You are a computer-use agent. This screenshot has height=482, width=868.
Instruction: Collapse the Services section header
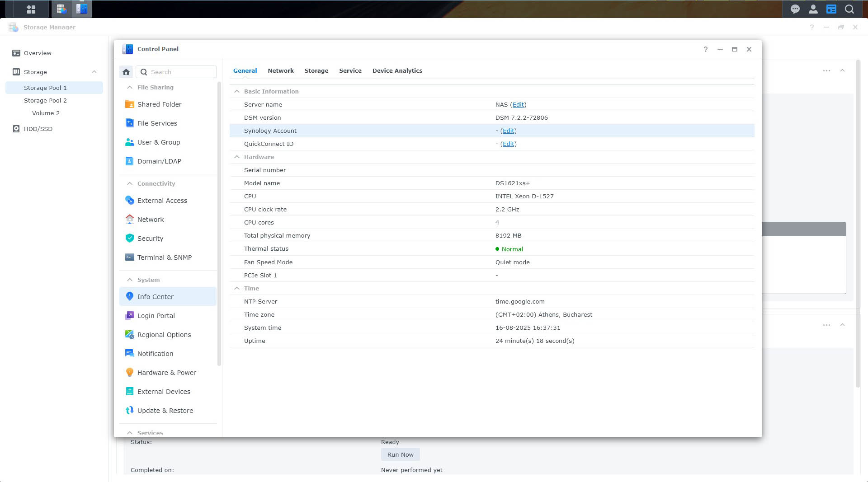coord(130,433)
